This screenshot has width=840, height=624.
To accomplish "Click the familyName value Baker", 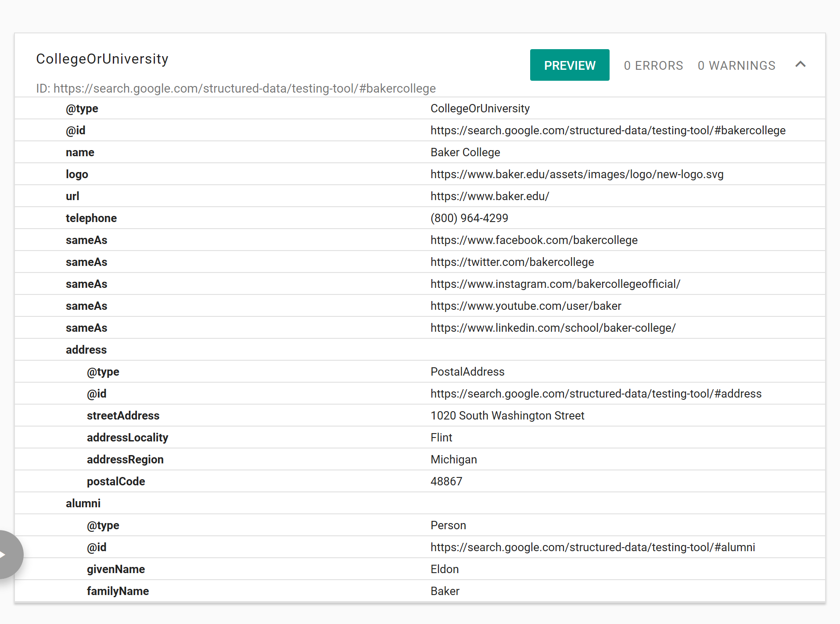I will (x=445, y=591).
